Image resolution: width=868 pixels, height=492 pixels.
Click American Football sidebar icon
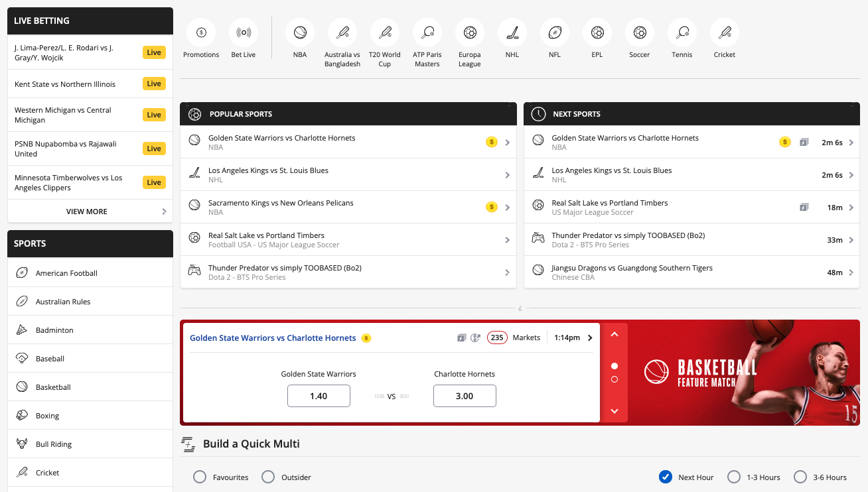22,273
